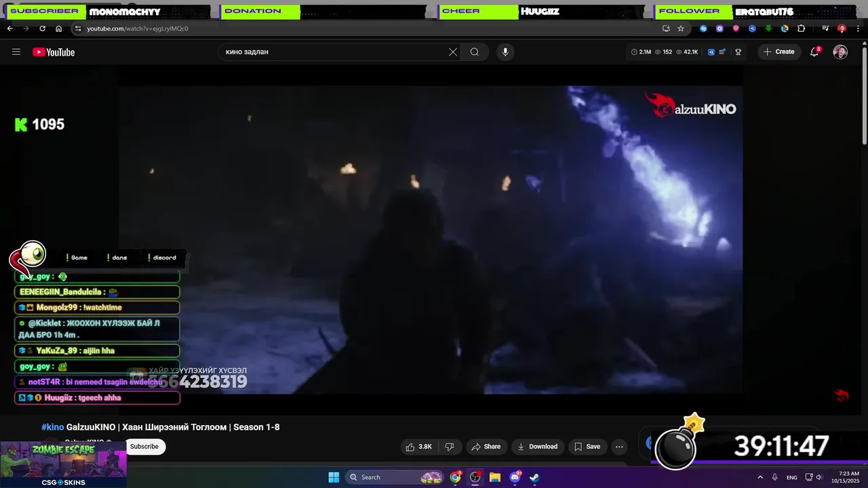
Task: Open the Windows Start menu
Action: (x=334, y=477)
